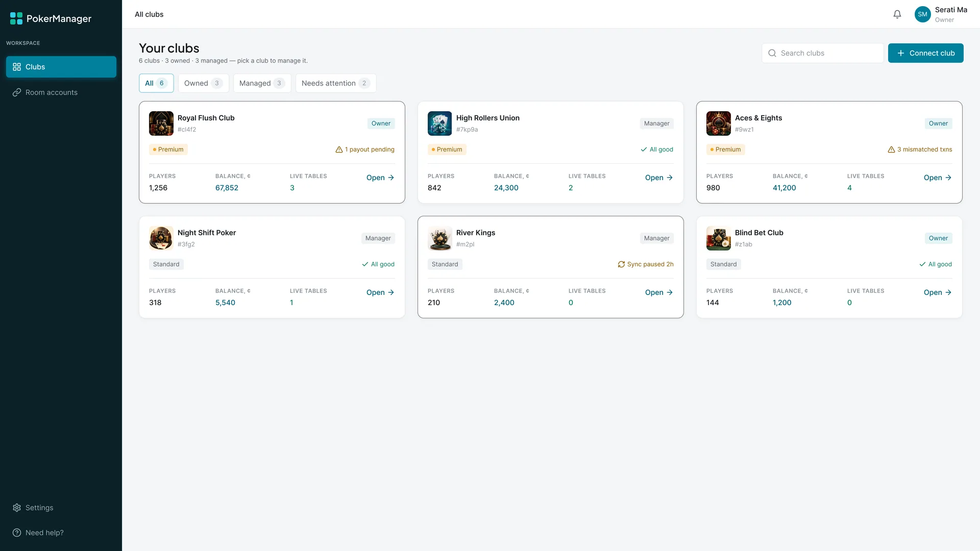Click the High Rollers Union title
Viewport: 980px width, 551px height.
[488, 118]
